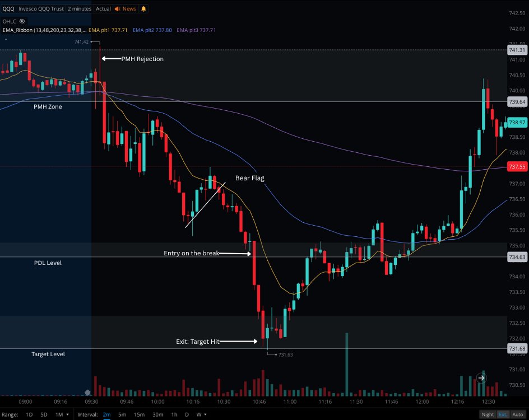Select the 1D range
This screenshot has width=529, height=420.
click(29, 414)
